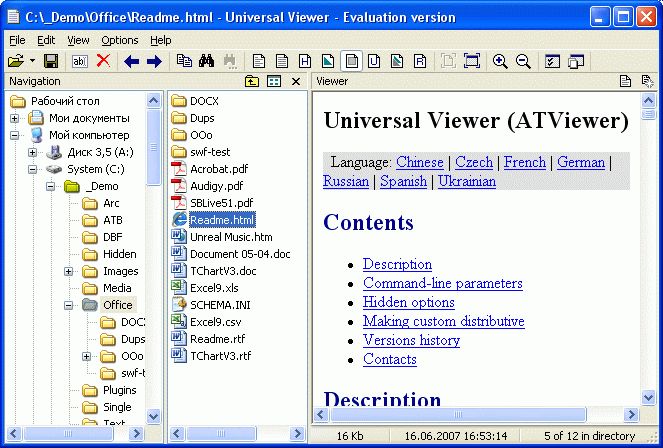
Task: Click the folder-up icon in Navigation header
Action: (251, 81)
